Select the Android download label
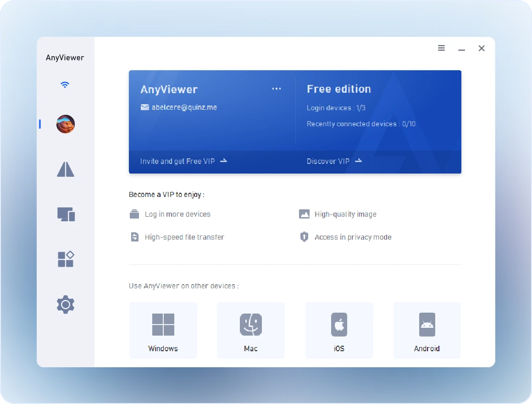 point(427,348)
